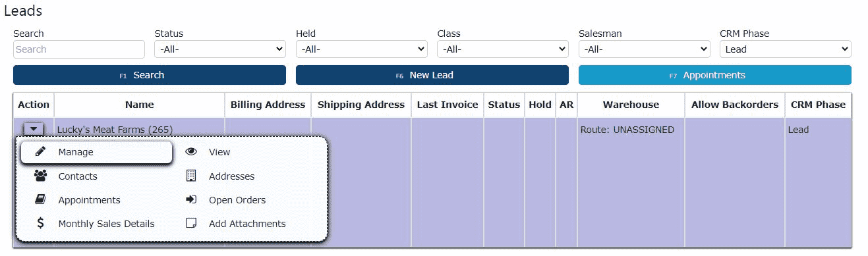Expand the Class filter dropdown
Viewport: 868px width, 256px height.
pos(503,49)
